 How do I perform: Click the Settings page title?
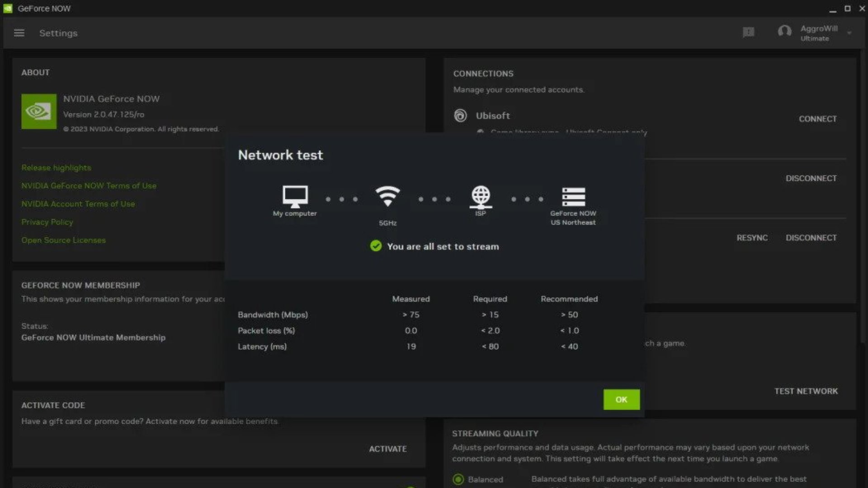58,33
